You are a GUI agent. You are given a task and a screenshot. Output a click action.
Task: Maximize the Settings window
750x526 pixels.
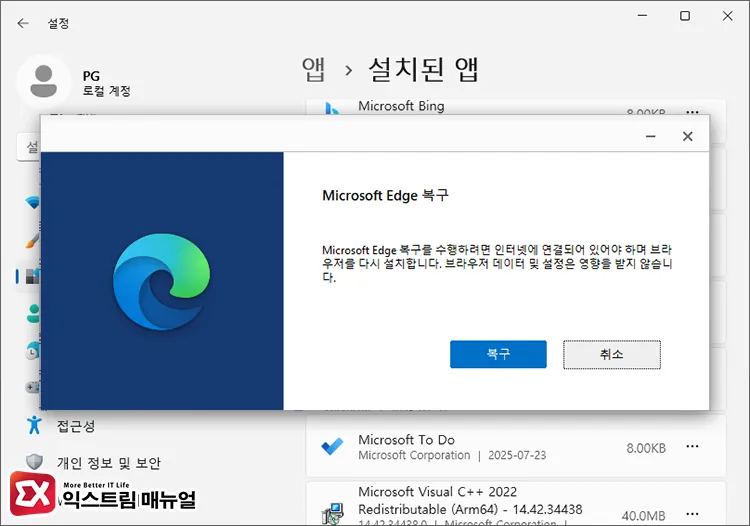coord(685,16)
